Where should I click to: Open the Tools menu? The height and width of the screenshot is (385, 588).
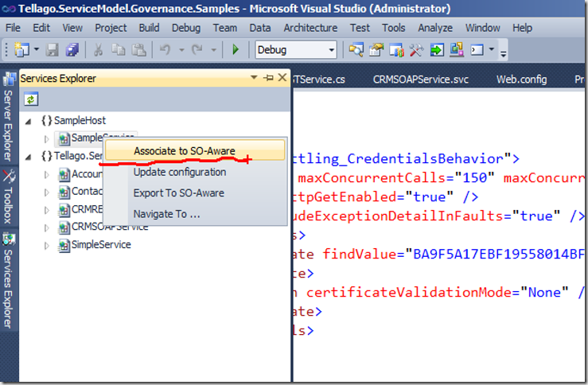pyautogui.click(x=394, y=28)
